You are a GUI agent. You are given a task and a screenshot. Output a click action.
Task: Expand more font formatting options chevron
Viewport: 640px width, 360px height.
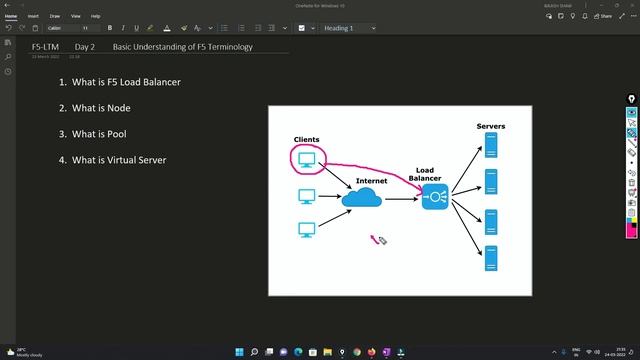(x=210, y=28)
